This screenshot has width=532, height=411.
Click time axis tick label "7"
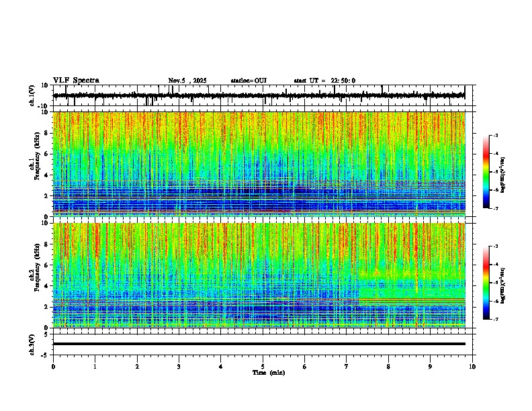click(x=347, y=367)
